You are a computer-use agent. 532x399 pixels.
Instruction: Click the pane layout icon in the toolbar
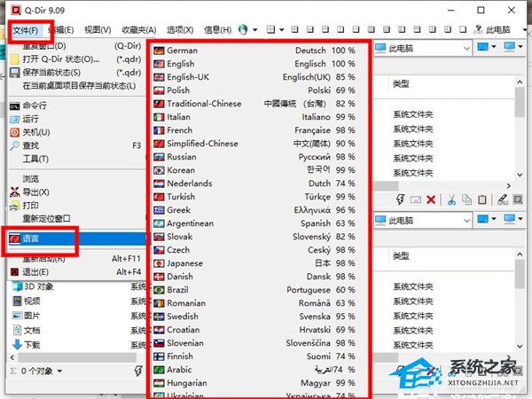pos(270,29)
